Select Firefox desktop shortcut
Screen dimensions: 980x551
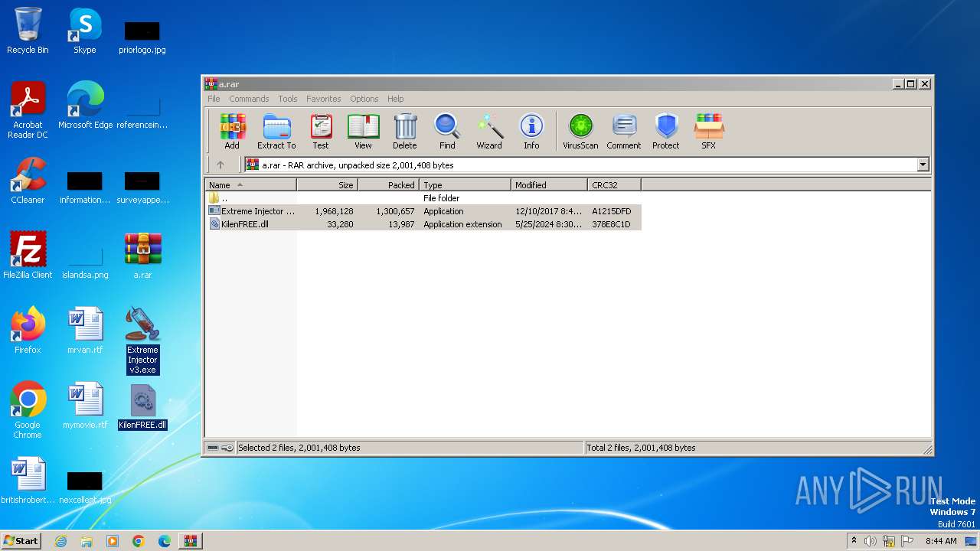(x=28, y=331)
